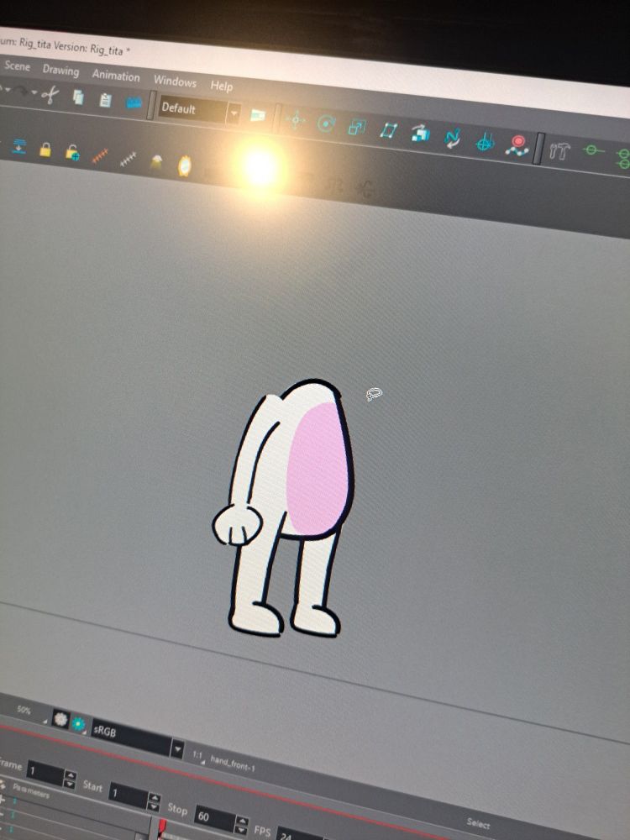Click the blue downward arrow layer icon

point(19,146)
